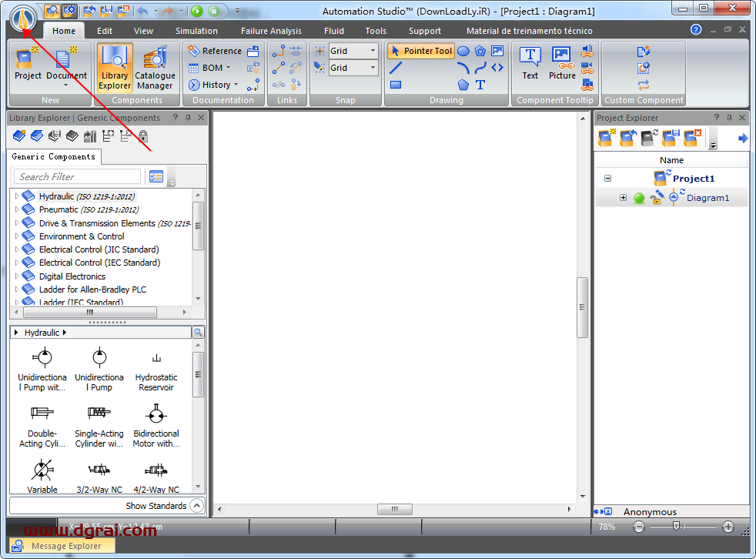The width and height of the screenshot is (756, 559).
Task: Open the second Grid snap combo box
Action: (353, 68)
